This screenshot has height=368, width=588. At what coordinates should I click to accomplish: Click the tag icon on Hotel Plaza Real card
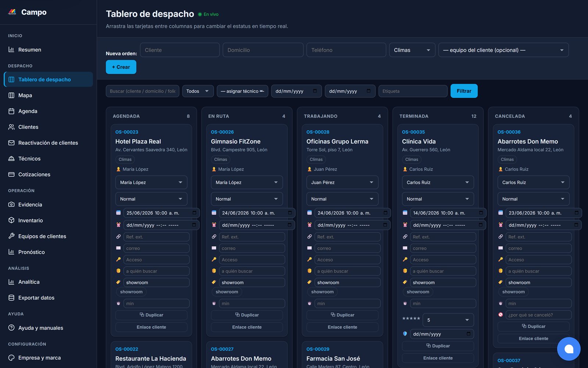[118, 282]
